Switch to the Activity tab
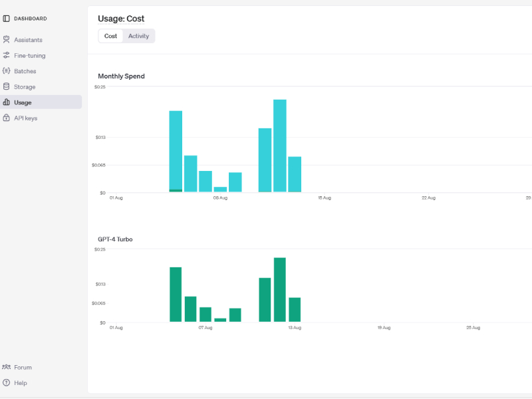 coord(138,36)
